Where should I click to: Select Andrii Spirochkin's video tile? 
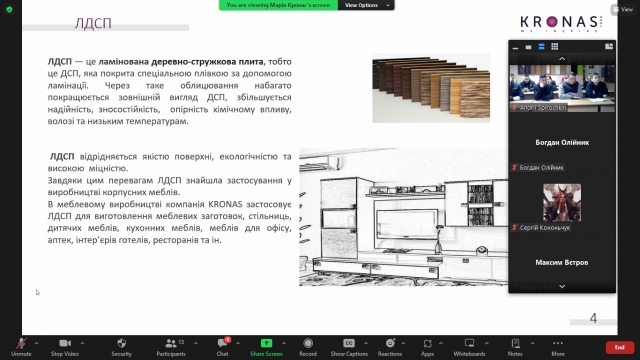click(562, 88)
